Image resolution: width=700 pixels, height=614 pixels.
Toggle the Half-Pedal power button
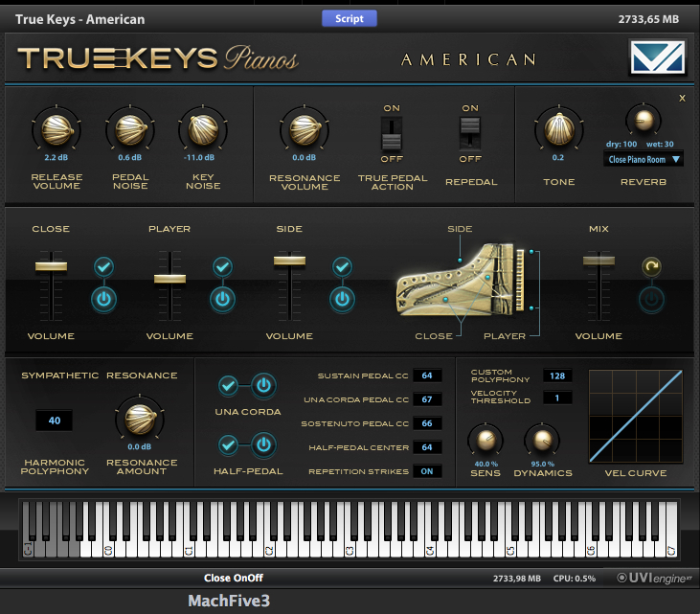pyautogui.click(x=264, y=444)
